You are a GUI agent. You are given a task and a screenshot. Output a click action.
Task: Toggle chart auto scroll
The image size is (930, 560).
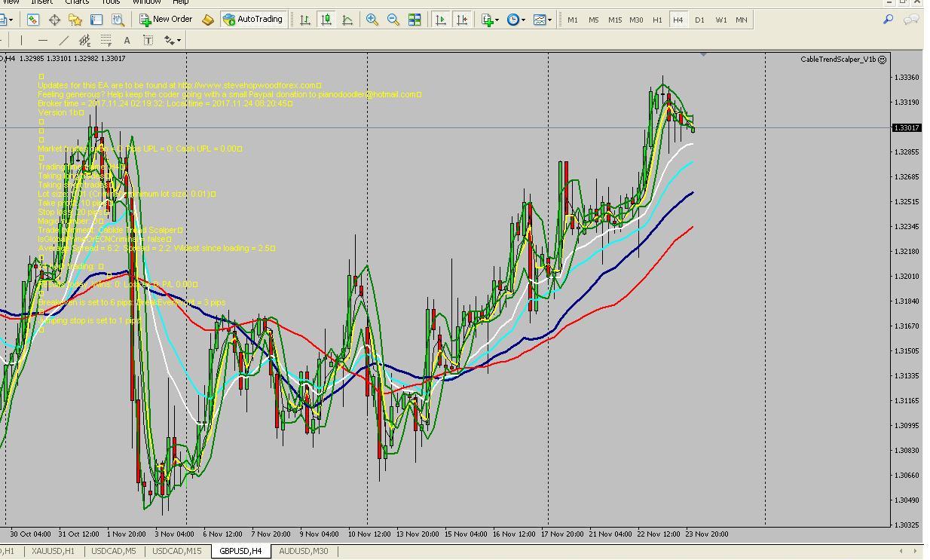coord(441,20)
